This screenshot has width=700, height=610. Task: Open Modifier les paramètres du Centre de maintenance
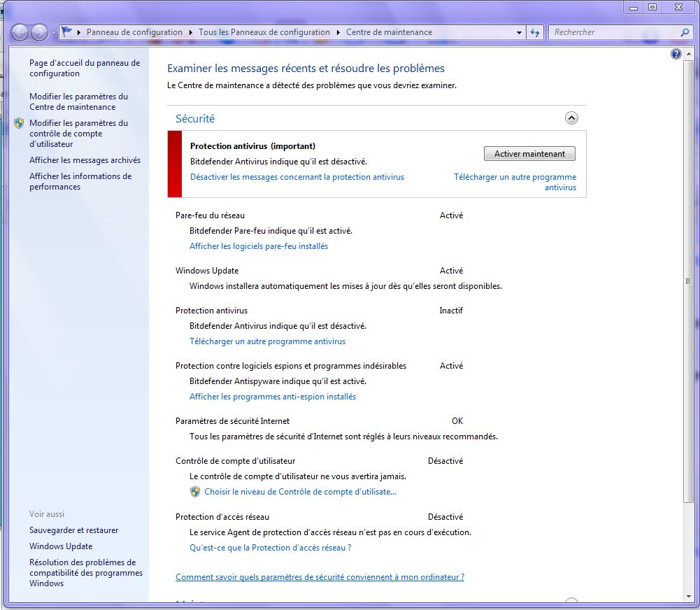[78, 102]
